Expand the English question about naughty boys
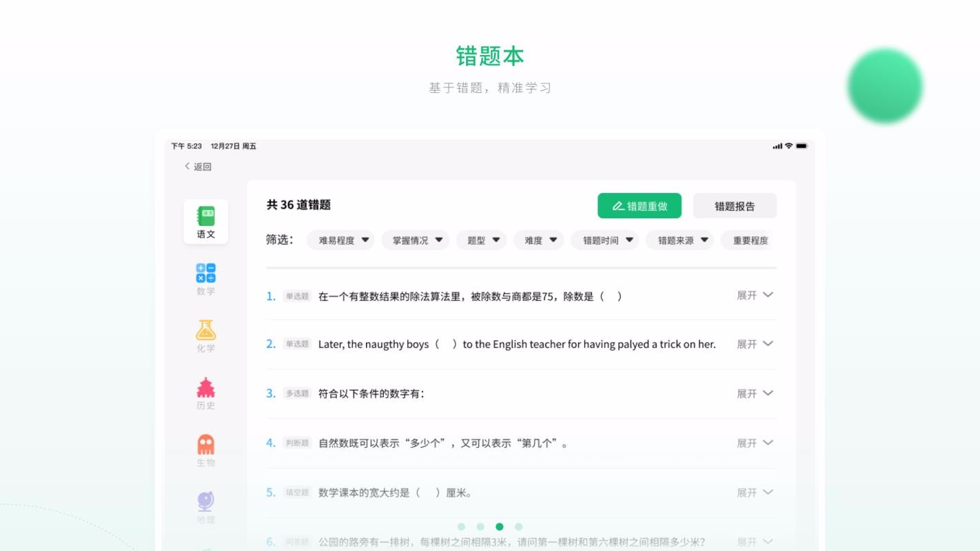Image resolution: width=980 pixels, height=551 pixels. (755, 344)
